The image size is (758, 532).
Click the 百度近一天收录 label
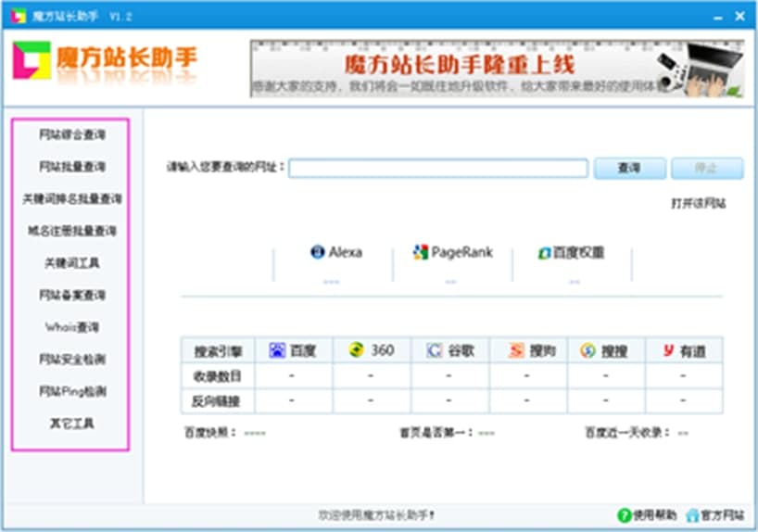(628, 433)
